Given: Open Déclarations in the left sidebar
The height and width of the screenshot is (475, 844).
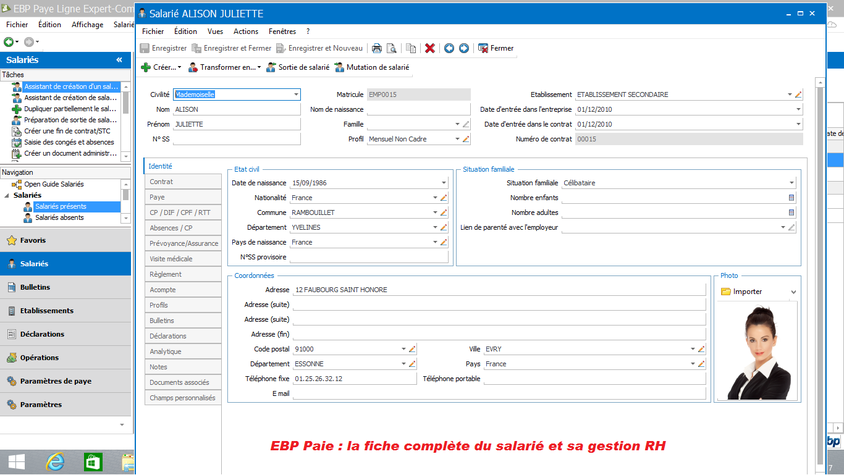Looking at the screenshot, I should (x=65, y=334).
